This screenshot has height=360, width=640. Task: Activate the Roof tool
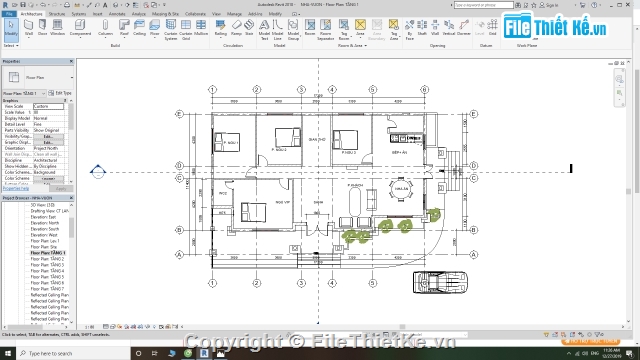click(124, 28)
